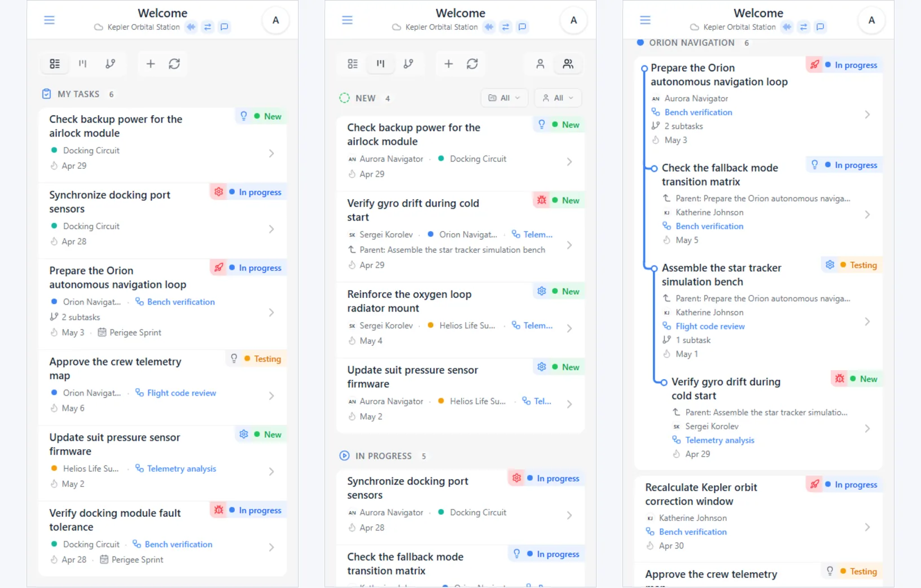Click lightbulb icon on Approve the crew telemetry map
The width and height of the screenshot is (921, 588).
tap(234, 358)
